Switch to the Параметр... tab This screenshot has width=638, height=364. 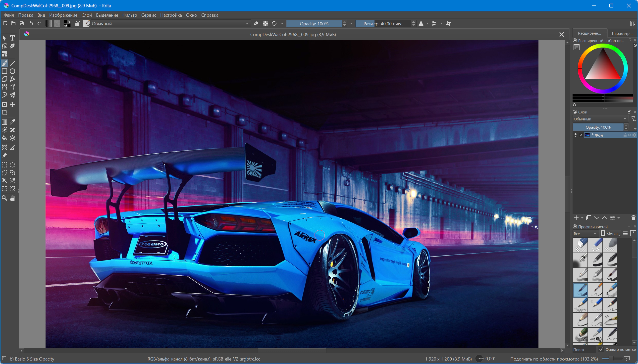(622, 33)
